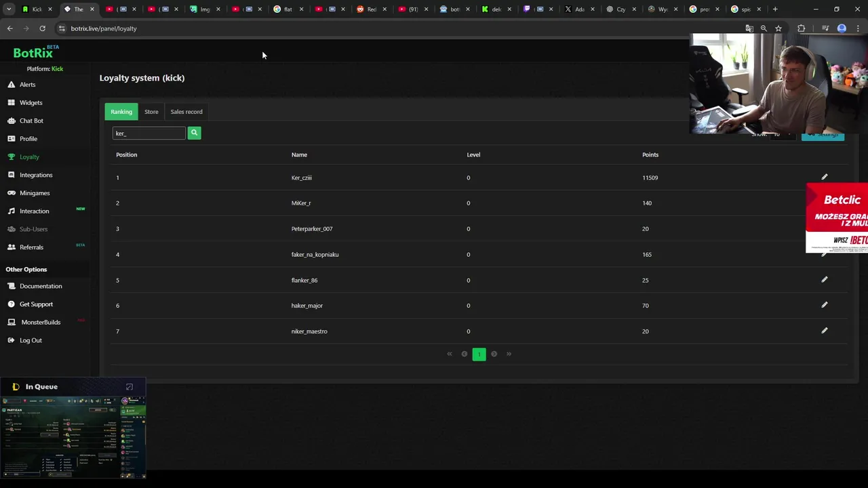Click the points value 11509
Image resolution: width=868 pixels, height=488 pixels.
coord(650,178)
